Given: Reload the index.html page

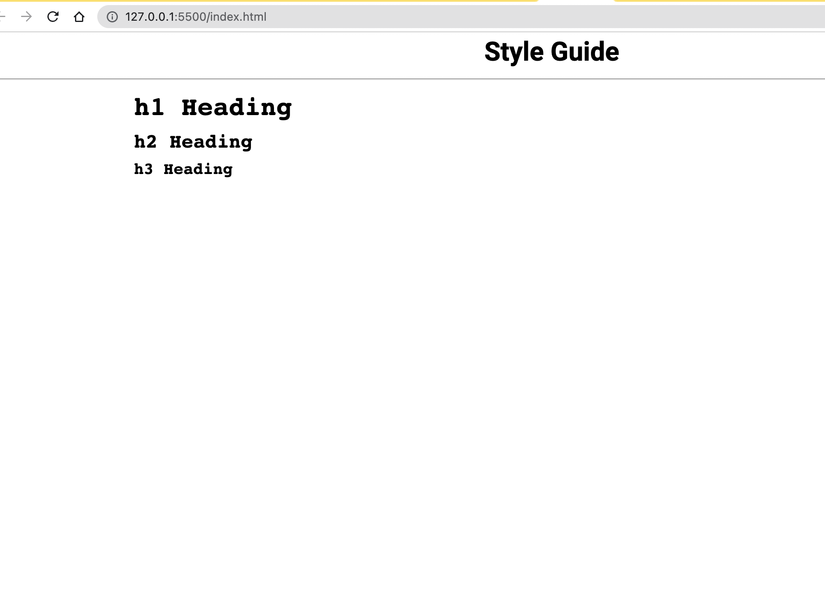Looking at the screenshot, I should [53, 17].
